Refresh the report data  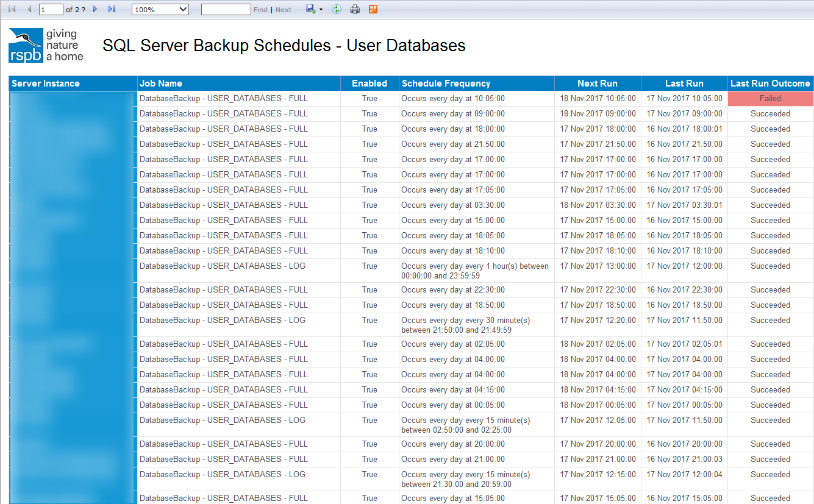pos(336,9)
